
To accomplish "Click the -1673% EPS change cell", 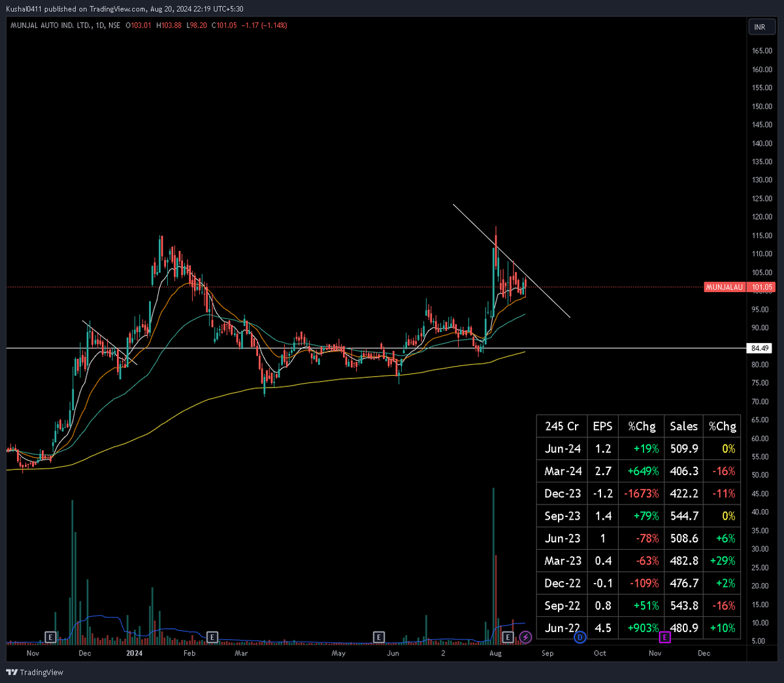I will click(642, 493).
